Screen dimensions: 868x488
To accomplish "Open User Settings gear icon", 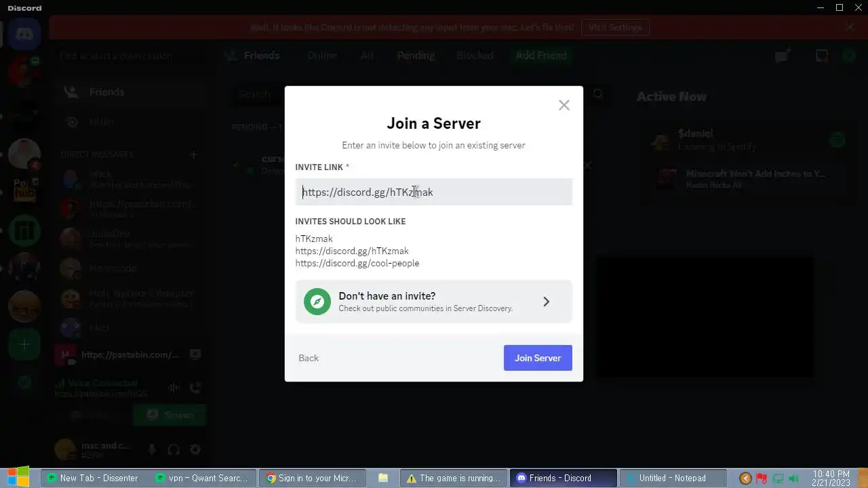I will (195, 449).
